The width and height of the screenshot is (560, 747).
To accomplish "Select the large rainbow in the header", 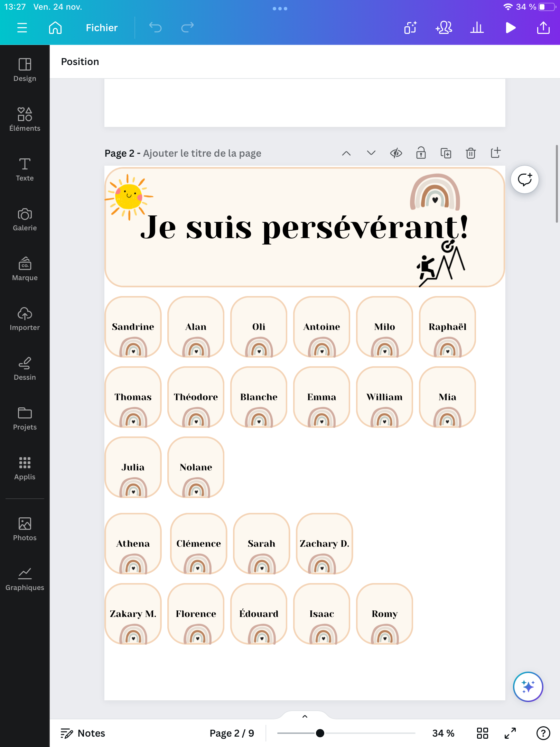I will [435, 192].
